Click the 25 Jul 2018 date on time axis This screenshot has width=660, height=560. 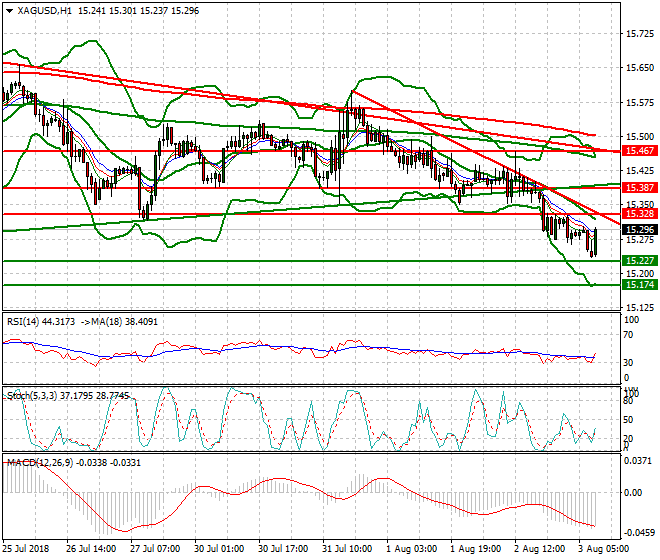tap(26, 549)
